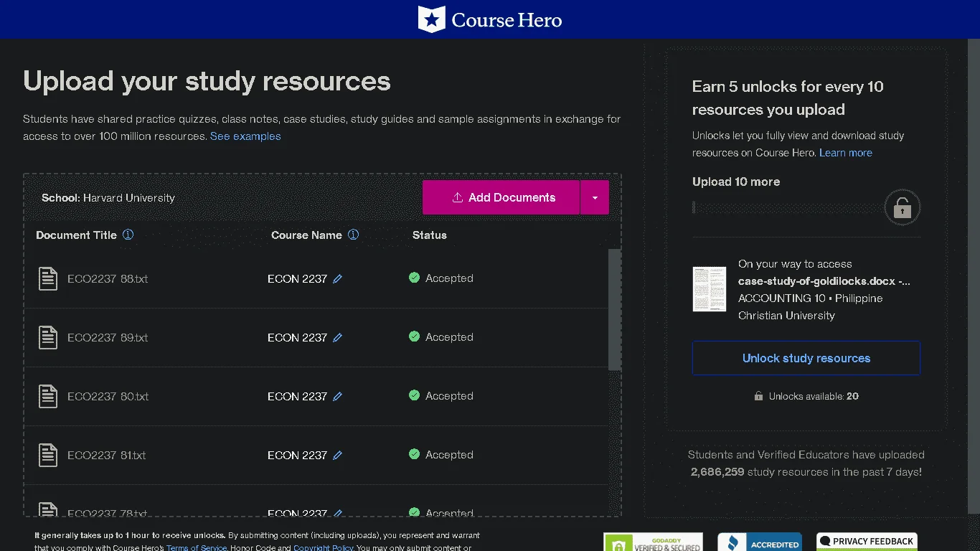Image resolution: width=980 pixels, height=551 pixels.
Task: Click the GoDaddy Verified & Secured badge
Action: click(x=653, y=542)
